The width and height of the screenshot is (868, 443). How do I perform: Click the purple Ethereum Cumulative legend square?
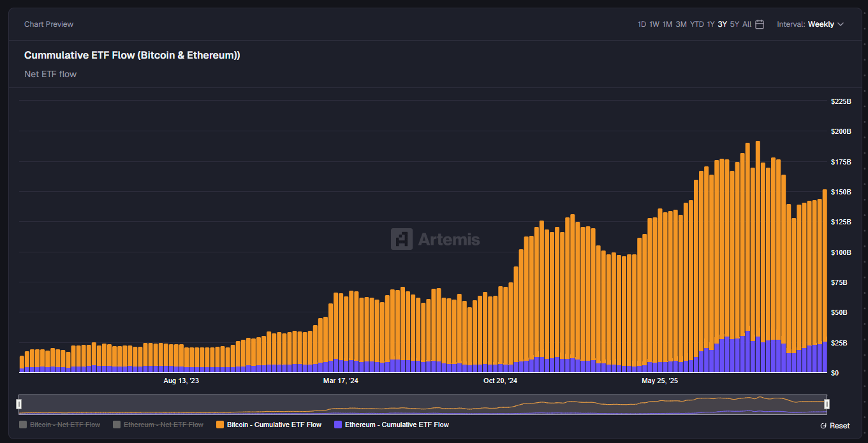338,425
